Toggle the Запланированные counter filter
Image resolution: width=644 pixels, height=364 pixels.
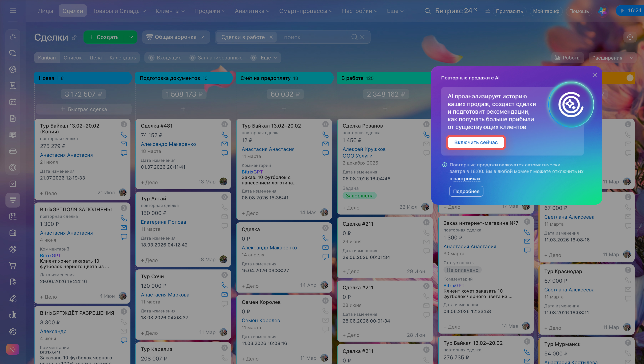click(x=216, y=58)
